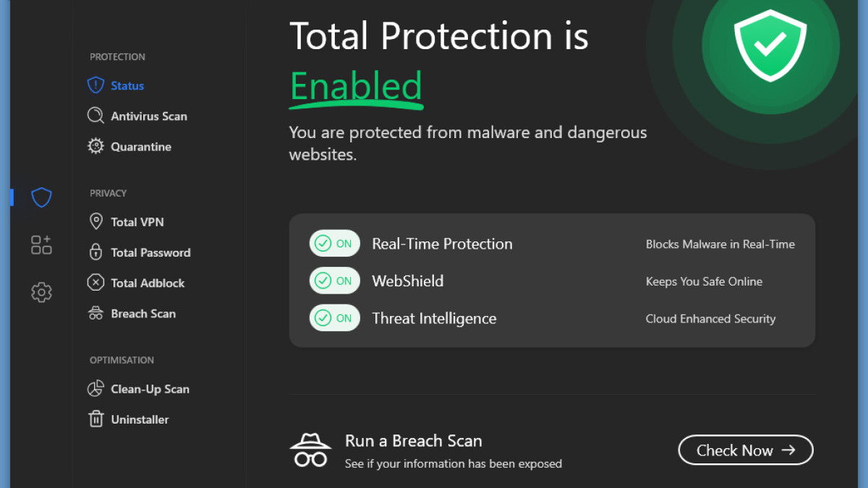Screen dimensions: 868x488
Task: Open the apps grid icon in left rail
Action: pos(41,245)
